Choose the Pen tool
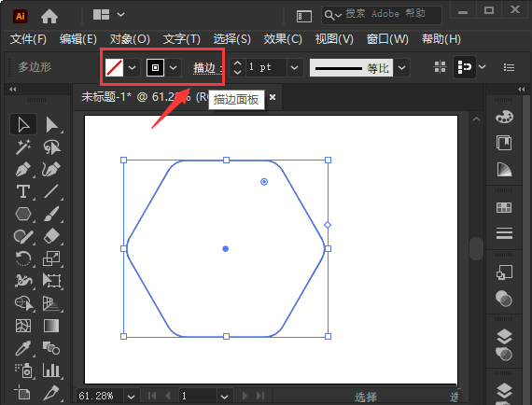532x405 pixels. click(23, 169)
